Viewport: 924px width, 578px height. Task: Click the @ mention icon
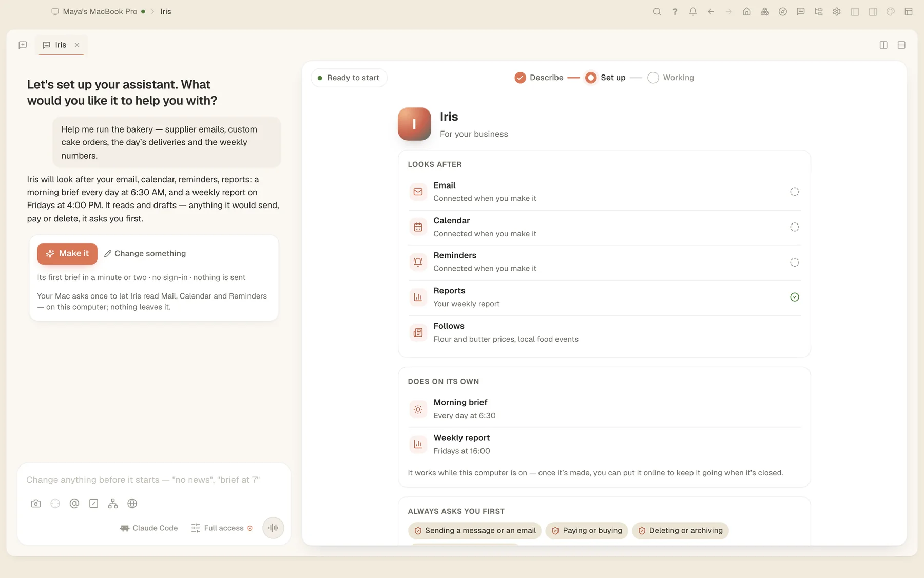point(74,504)
